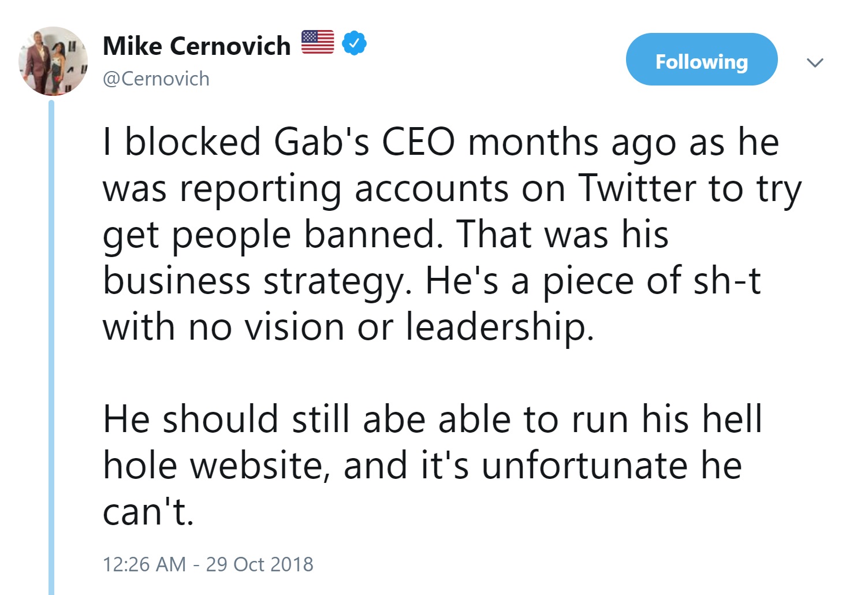The image size is (868, 595).
Task: Toggle the blue Following button
Action: 701,59
